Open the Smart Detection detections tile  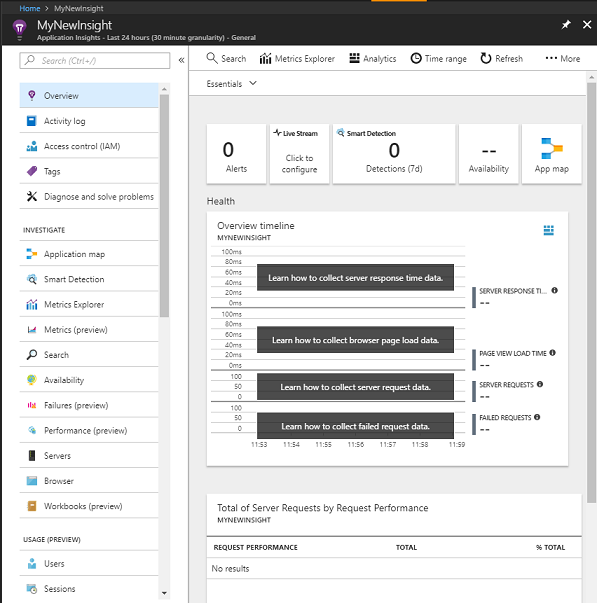point(394,154)
